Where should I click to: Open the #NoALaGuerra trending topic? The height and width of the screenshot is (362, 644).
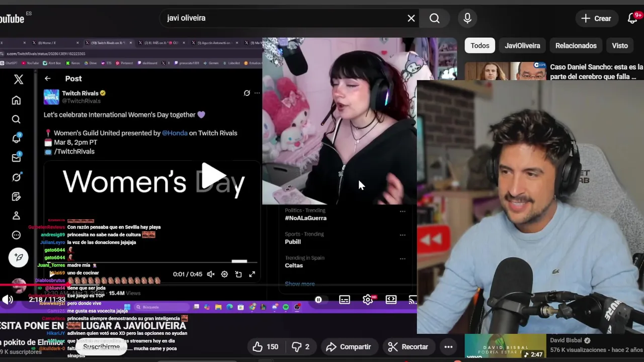[x=305, y=218]
